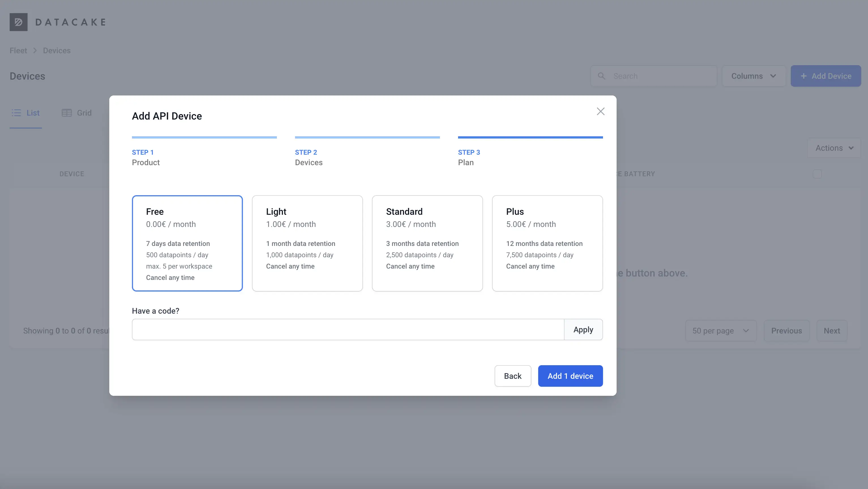Toggle the select-all checkbox in table header
868x489 pixels.
[x=817, y=174]
